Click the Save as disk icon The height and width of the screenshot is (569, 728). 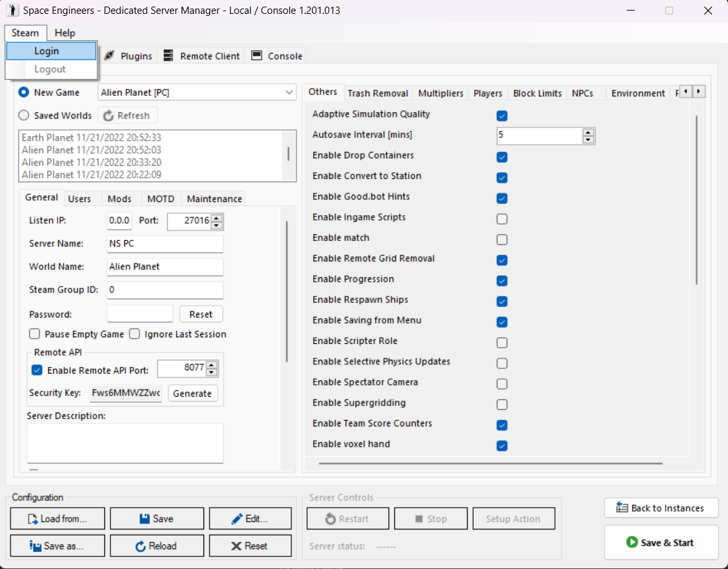(x=35, y=546)
